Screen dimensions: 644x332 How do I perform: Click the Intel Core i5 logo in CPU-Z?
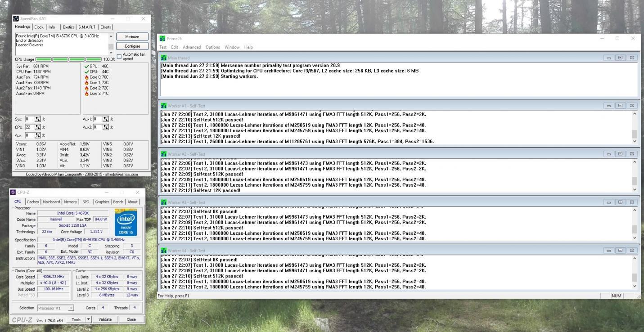click(126, 222)
